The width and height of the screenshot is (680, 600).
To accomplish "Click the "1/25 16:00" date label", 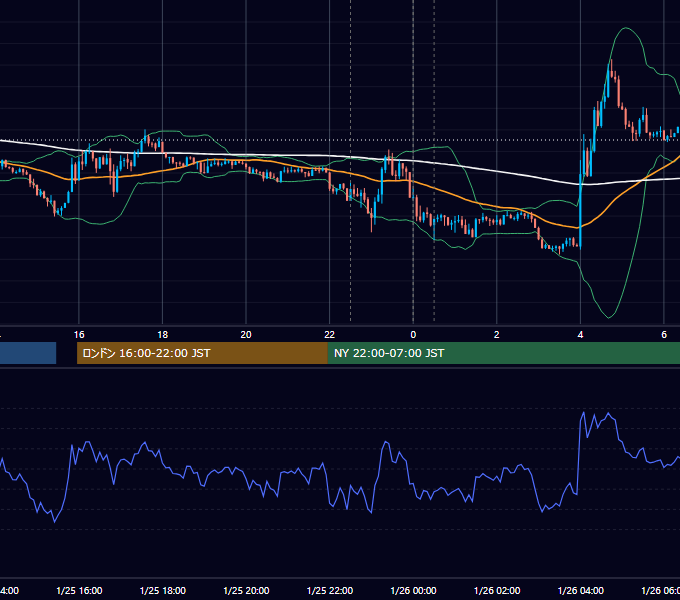I will pos(79,590).
